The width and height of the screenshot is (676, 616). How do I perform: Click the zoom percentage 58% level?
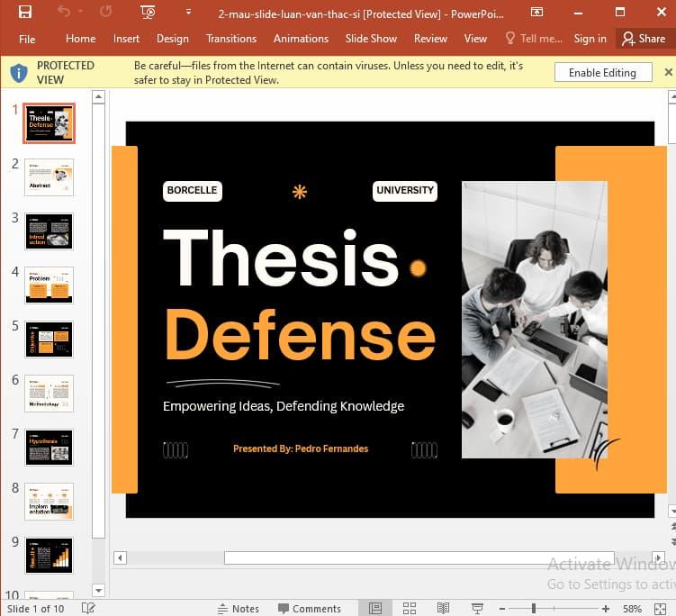tap(632, 609)
